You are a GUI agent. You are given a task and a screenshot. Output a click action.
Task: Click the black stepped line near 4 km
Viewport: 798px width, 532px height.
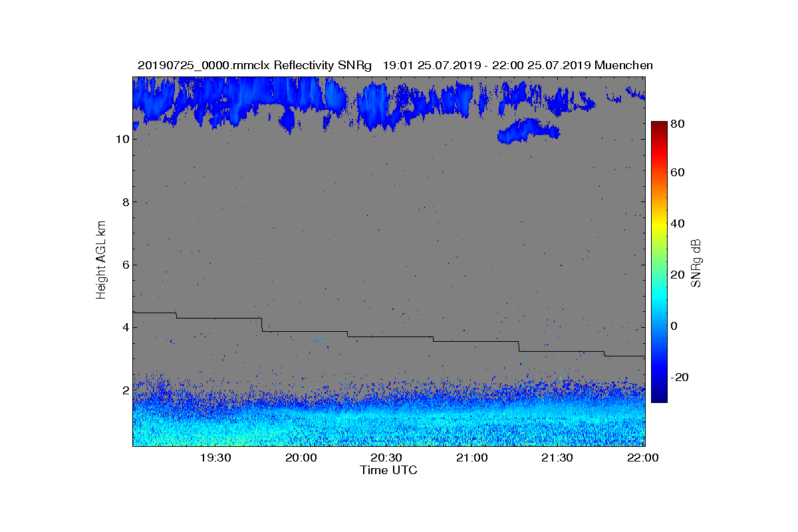pyautogui.click(x=389, y=336)
